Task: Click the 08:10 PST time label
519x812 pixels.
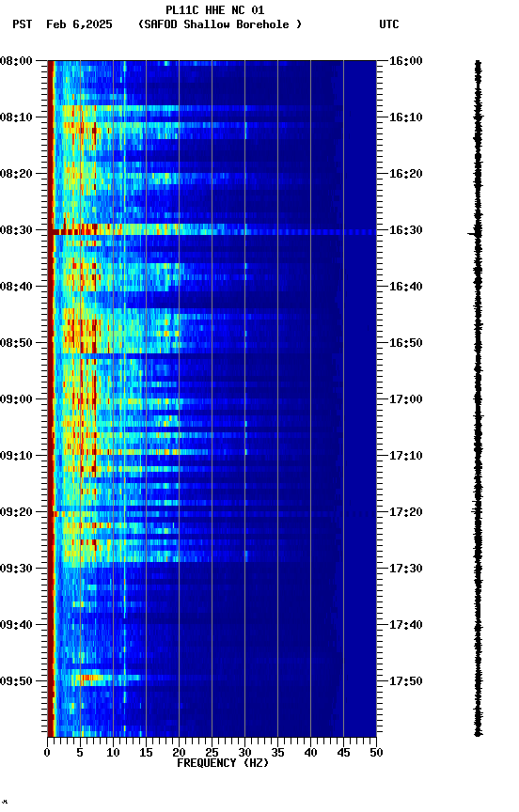Action: coord(16,117)
